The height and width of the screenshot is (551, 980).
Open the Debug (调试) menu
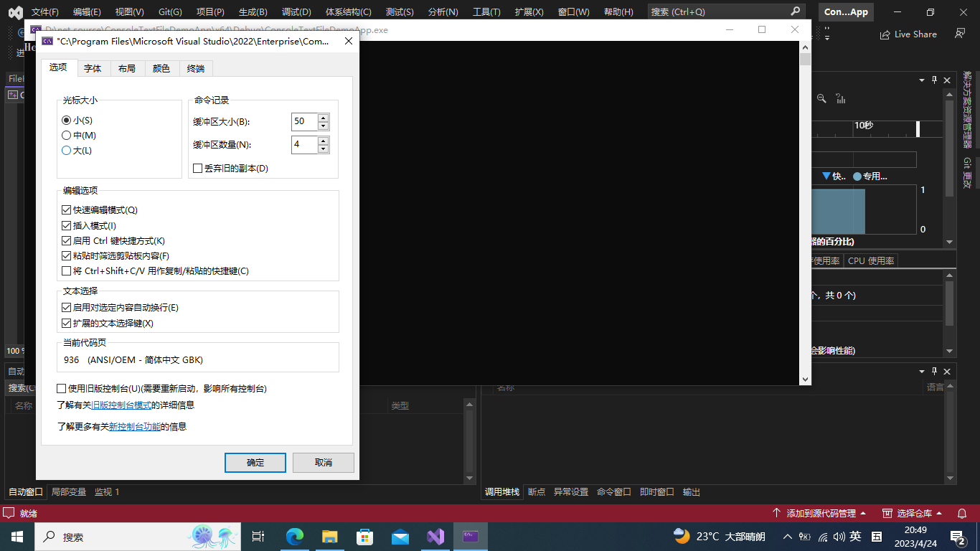[x=296, y=12]
